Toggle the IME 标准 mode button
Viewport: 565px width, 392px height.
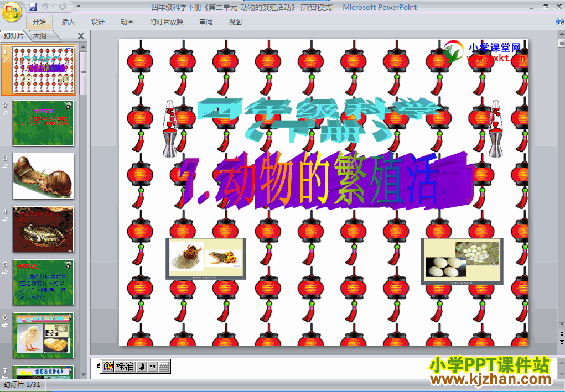(125, 367)
